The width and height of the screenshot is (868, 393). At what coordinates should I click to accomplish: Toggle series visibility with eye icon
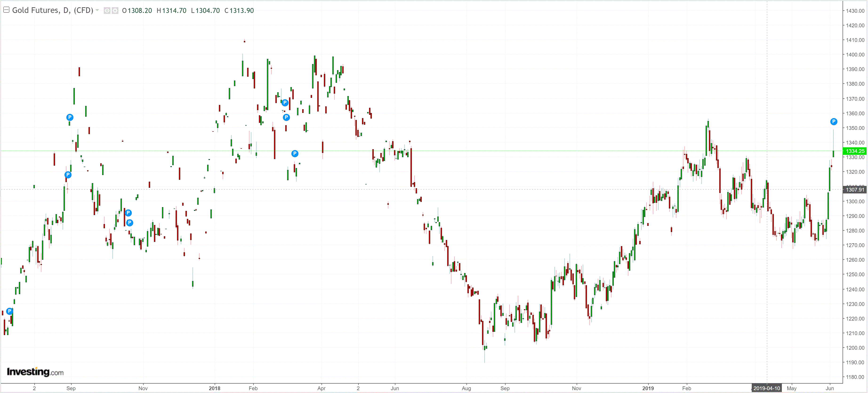point(107,10)
